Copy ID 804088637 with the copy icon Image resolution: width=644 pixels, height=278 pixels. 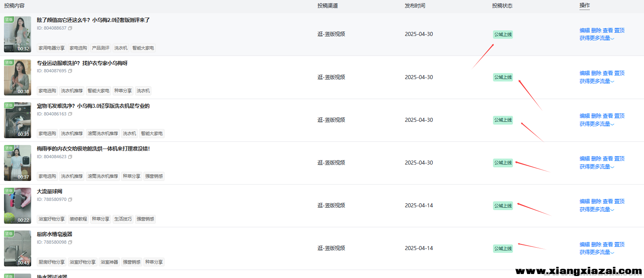pos(70,28)
